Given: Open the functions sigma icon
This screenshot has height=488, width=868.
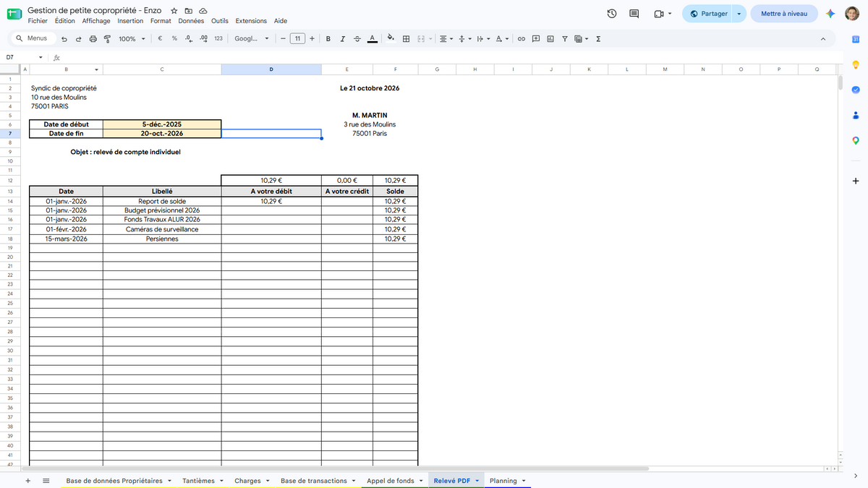Looking at the screenshot, I should tap(599, 38).
